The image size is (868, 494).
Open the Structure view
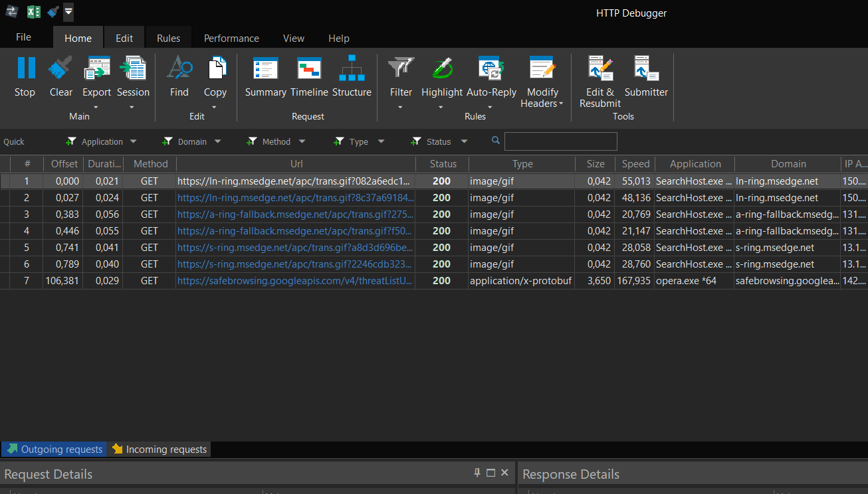coord(352,69)
